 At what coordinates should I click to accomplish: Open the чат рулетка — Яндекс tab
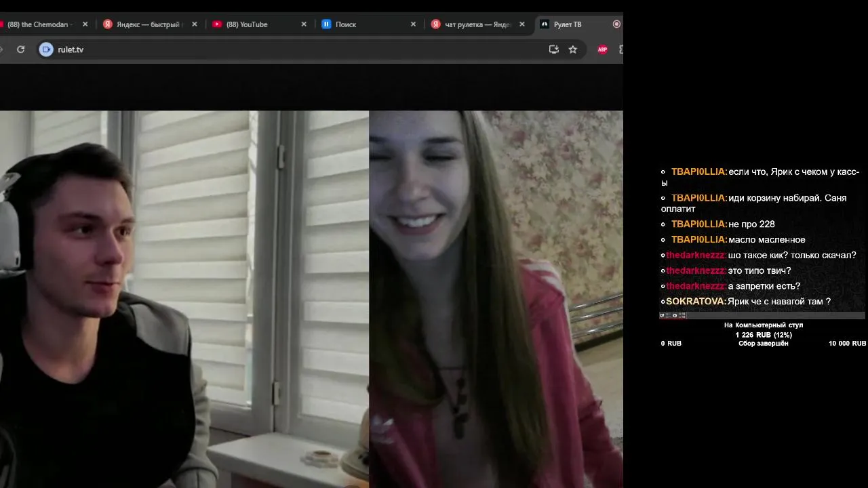478,24
